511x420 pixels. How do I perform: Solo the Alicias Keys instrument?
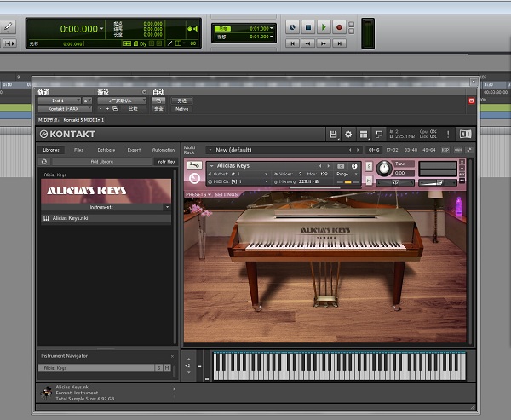pos(369,166)
